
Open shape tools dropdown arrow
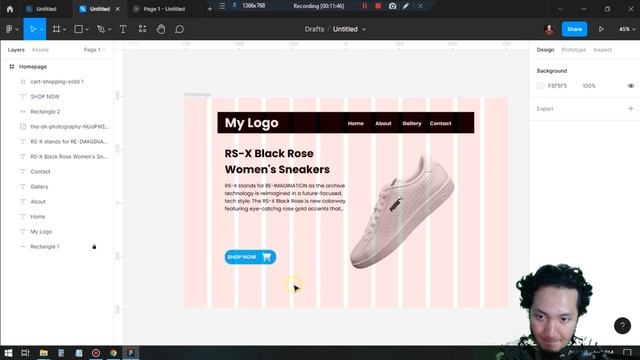[x=87, y=29]
